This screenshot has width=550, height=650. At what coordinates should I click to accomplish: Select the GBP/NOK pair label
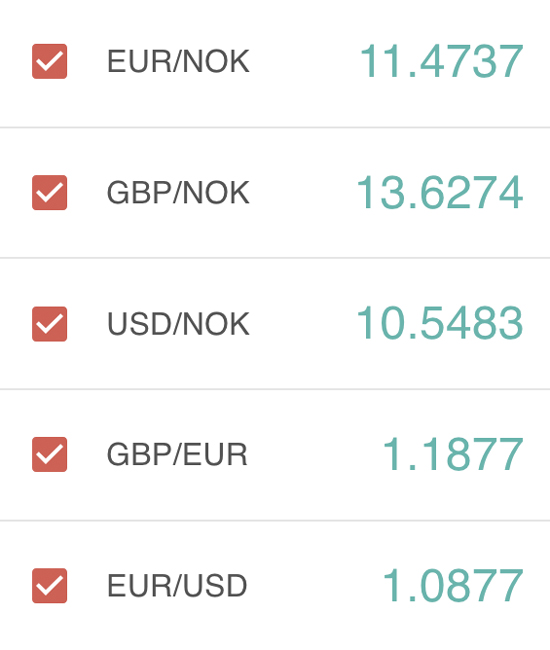pyautogui.click(x=178, y=192)
